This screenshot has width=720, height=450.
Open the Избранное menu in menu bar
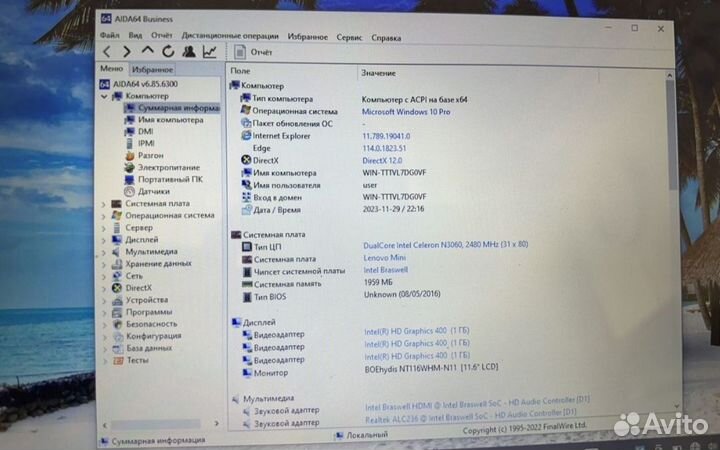click(308, 37)
